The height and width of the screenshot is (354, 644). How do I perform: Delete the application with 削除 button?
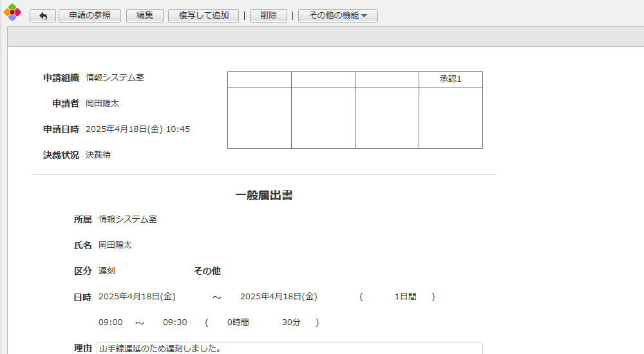tap(269, 15)
